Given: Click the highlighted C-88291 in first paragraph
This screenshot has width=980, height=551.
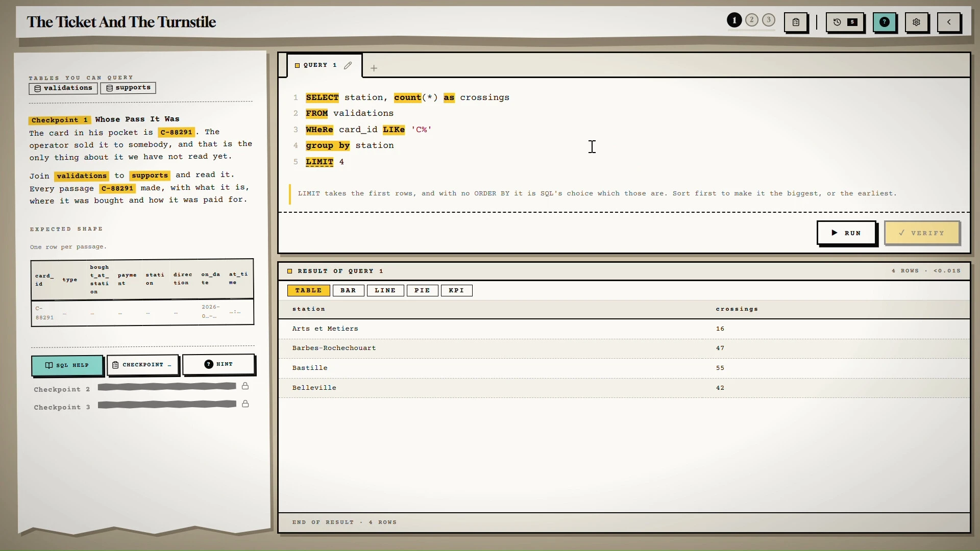Looking at the screenshot, I should coord(176,132).
